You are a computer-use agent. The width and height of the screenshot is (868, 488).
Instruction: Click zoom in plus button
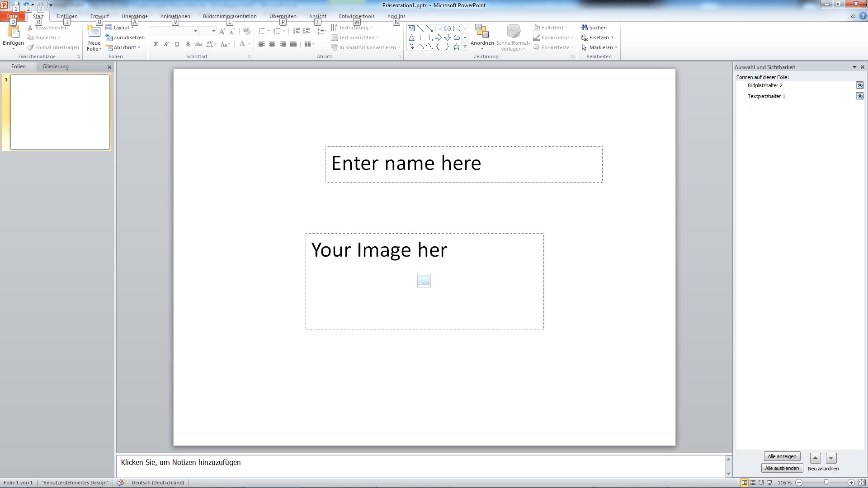(x=851, y=483)
